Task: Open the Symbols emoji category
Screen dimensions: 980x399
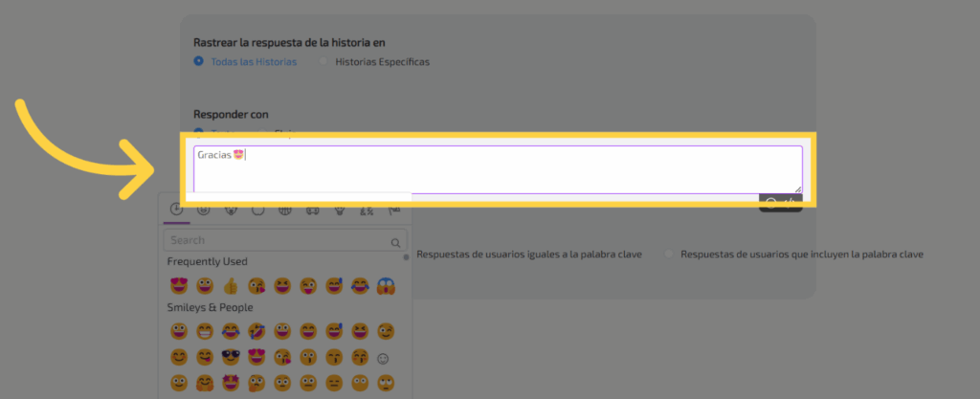Action: tap(366, 210)
